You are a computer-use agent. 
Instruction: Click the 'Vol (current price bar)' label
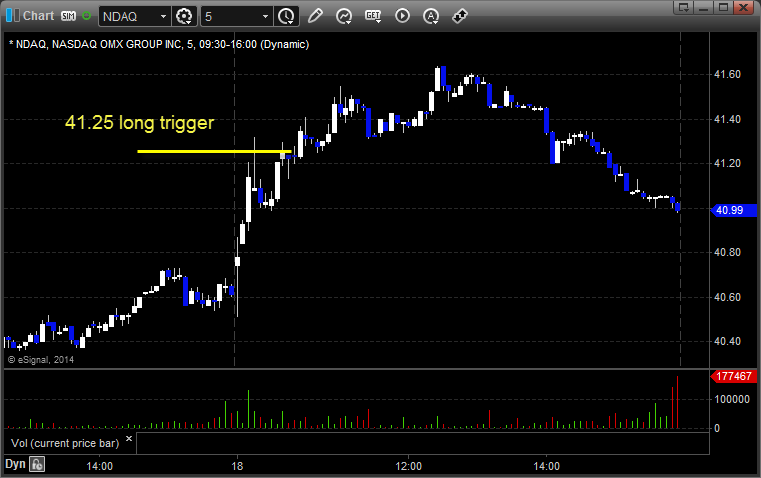[x=65, y=443]
